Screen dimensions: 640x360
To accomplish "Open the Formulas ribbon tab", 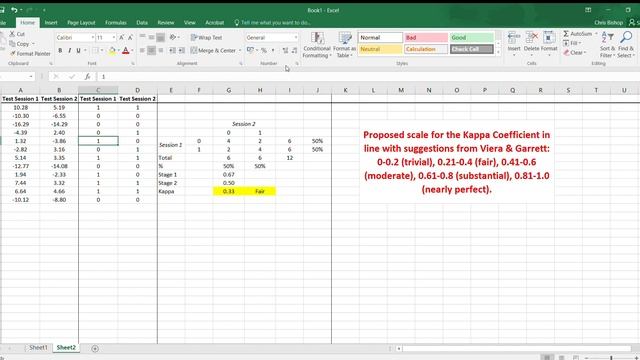I will 116,23.
